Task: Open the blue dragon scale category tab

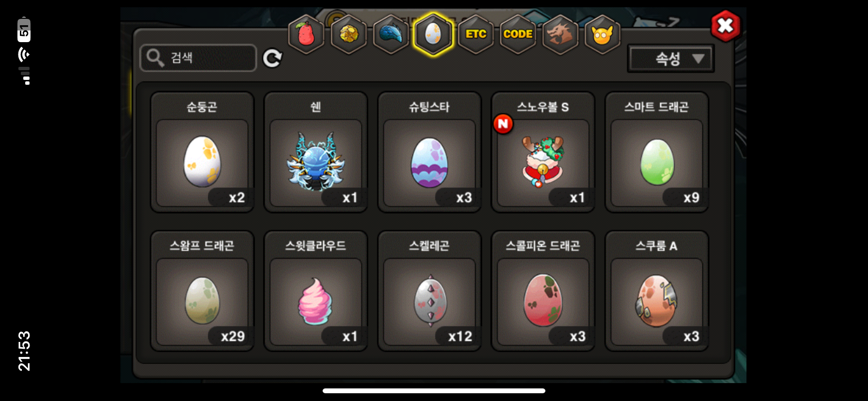Action: tap(391, 34)
